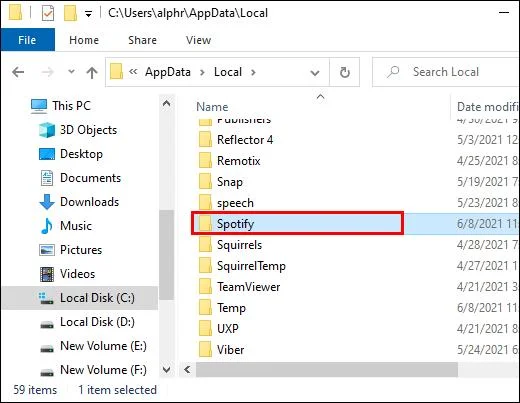520x403 pixels.
Task: Expand the chevron after Local in breadcrumb
Action: pos(253,72)
